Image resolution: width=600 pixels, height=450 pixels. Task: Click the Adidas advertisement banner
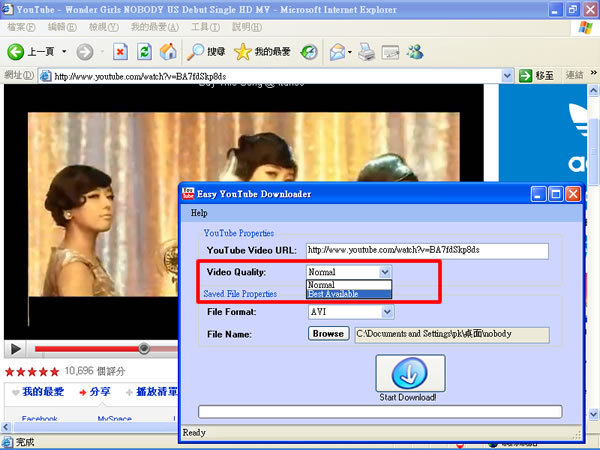pyautogui.click(x=543, y=133)
